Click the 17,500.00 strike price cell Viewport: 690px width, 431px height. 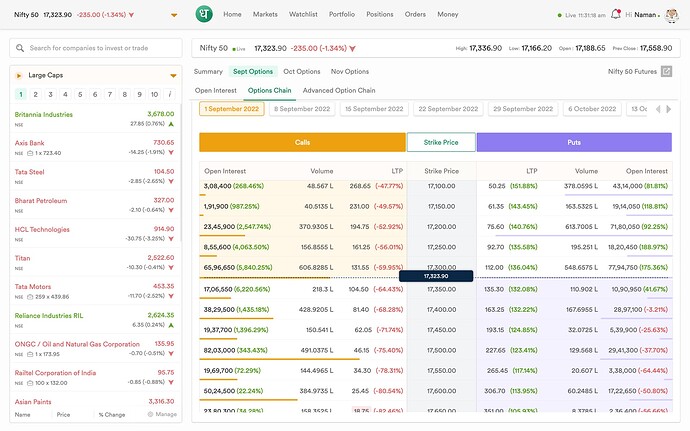[x=441, y=350]
